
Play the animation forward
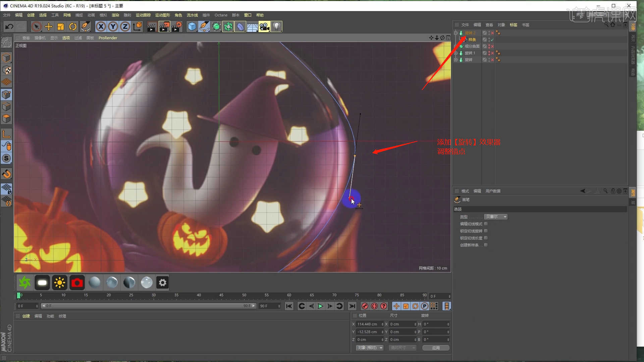[x=320, y=306]
